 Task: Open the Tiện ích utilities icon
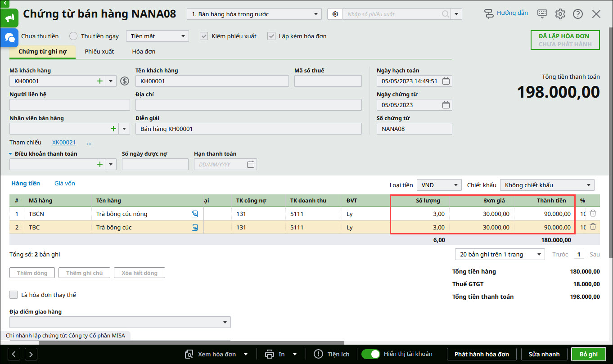[x=319, y=354]
